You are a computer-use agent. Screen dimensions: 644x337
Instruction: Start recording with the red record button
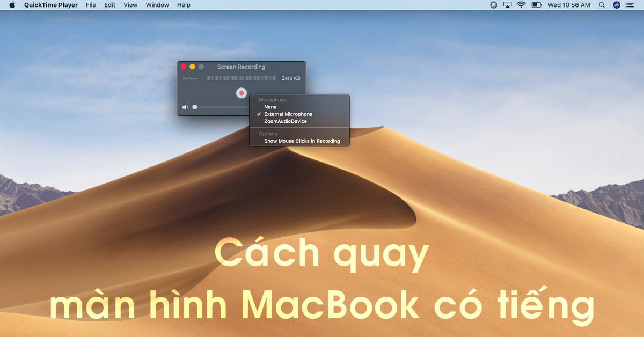coord(241,93)
